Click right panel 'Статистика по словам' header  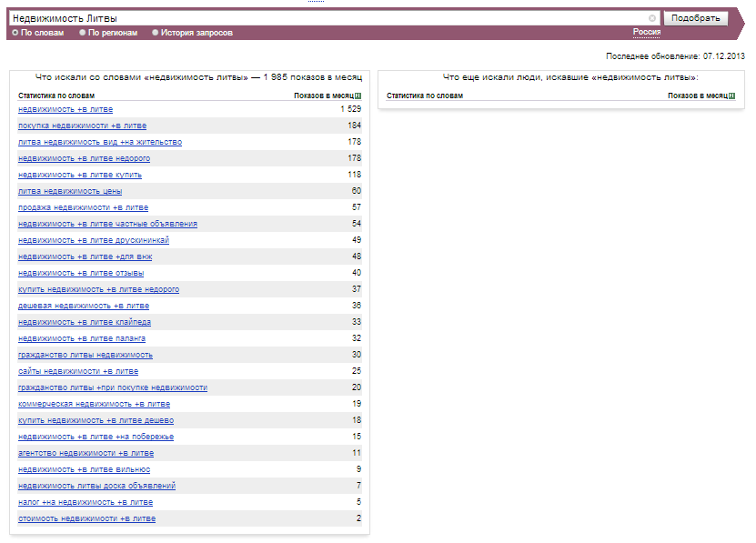point(425,96)
